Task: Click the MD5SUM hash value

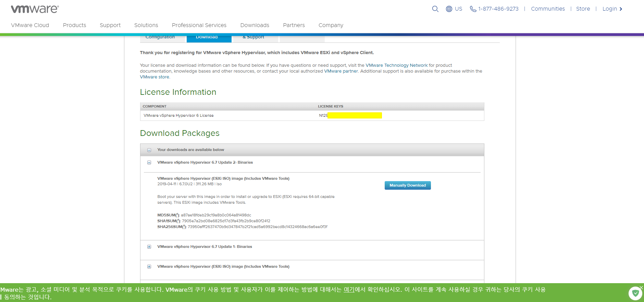Action: (x=216, y=215)
